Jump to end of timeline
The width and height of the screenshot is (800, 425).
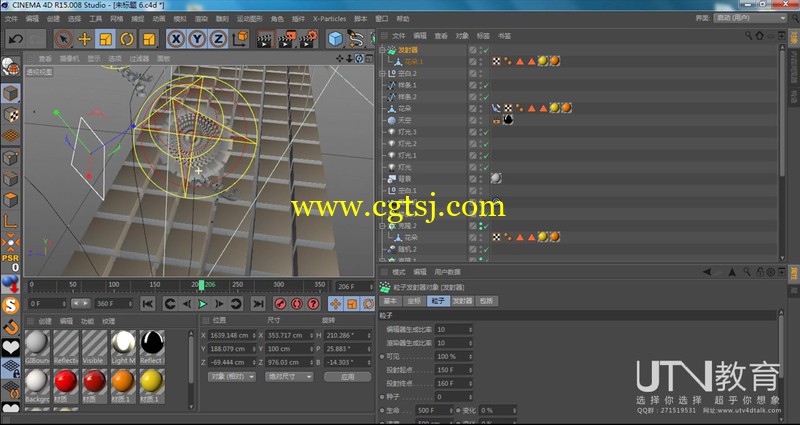[x=258, y=304]
